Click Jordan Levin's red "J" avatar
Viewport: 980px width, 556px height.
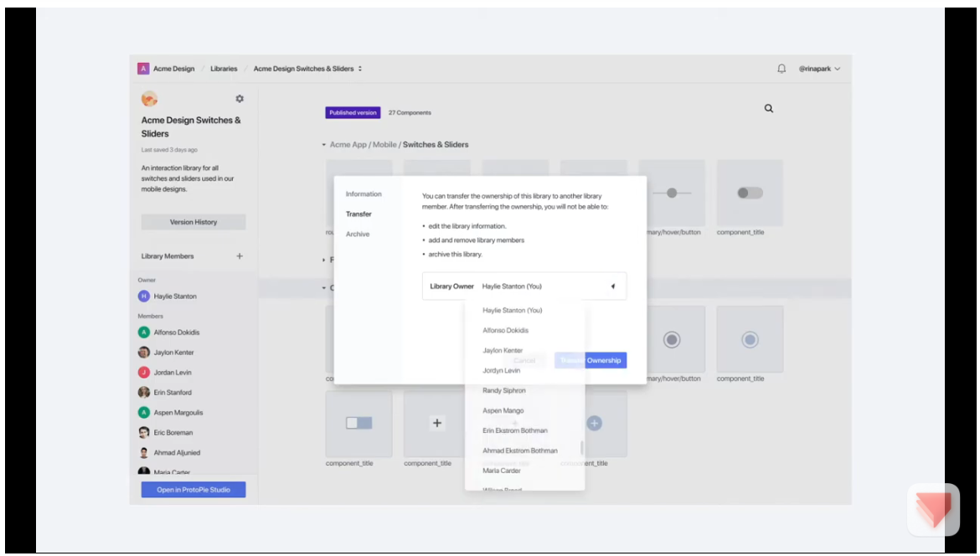tap(144, 373)
